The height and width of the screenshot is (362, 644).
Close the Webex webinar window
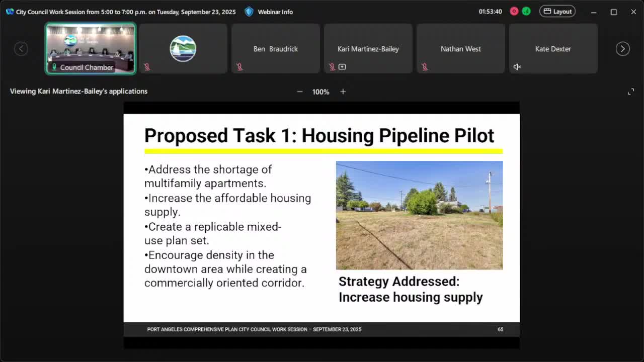pos(633,12)
